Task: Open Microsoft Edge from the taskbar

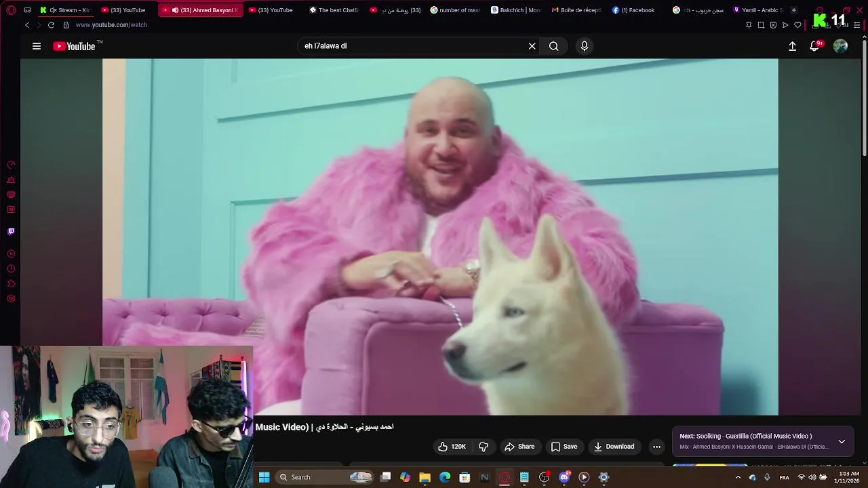Action: click(x=445, y=477)
